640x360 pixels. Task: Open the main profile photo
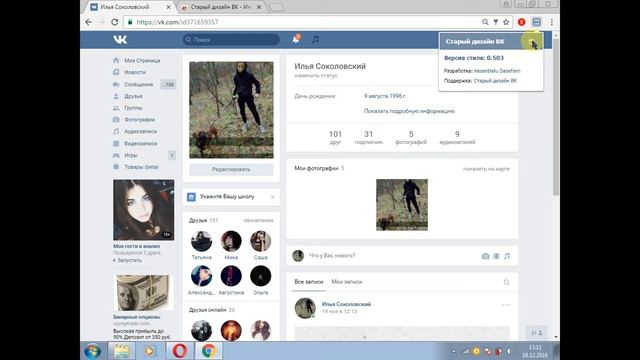pos(231,110)
